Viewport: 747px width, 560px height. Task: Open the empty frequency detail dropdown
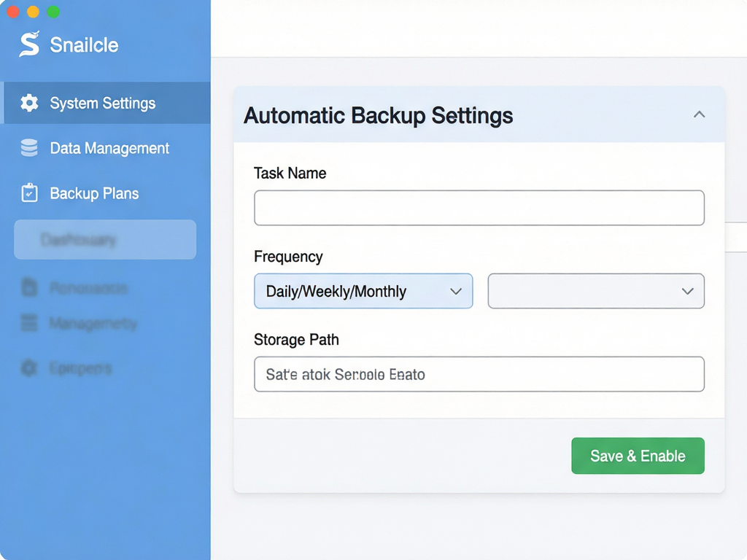[596, 291]
